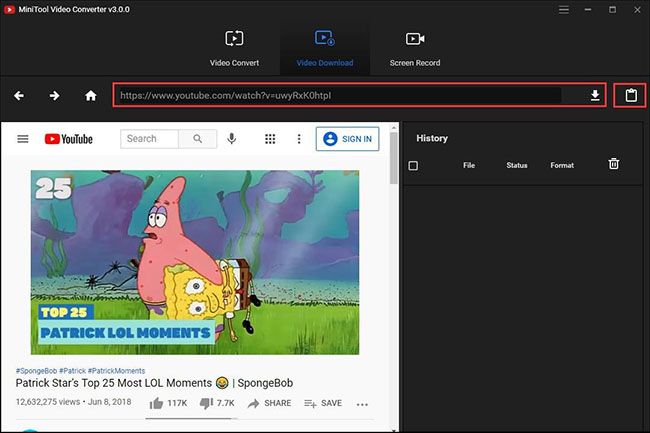Switch to the Screen Record tab
The height and width of the screenshot is (433, 650).
(415, 49)
